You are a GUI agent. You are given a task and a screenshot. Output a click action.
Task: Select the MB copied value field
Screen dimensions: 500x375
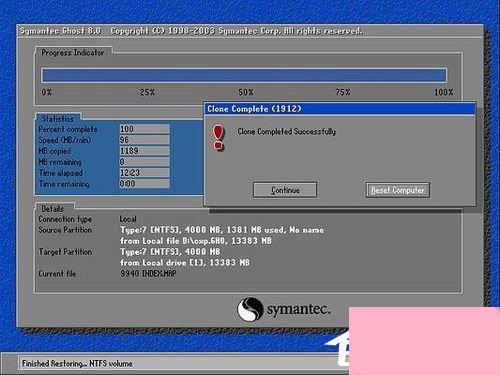(145, 151)
